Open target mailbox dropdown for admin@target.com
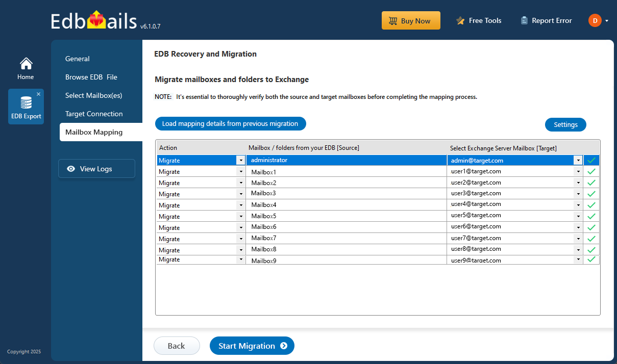Viewport: 617px width, 364px height. click(x=578, y=161)
